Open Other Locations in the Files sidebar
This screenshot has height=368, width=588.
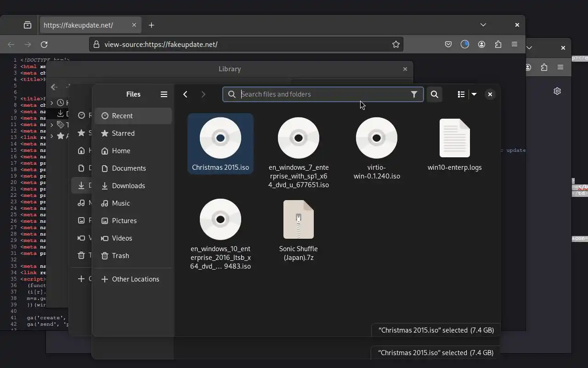pos(133,279)
